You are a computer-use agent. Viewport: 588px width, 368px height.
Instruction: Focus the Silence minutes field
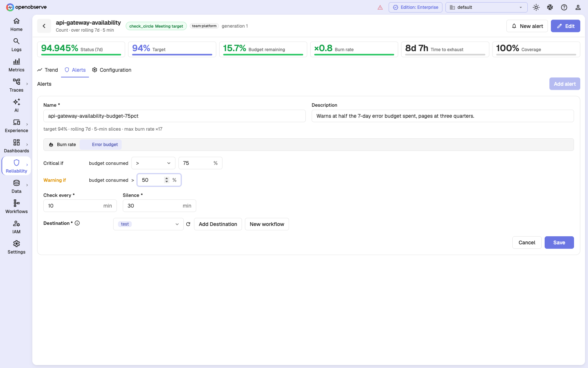pyautogui.click(x=159, y=206)
